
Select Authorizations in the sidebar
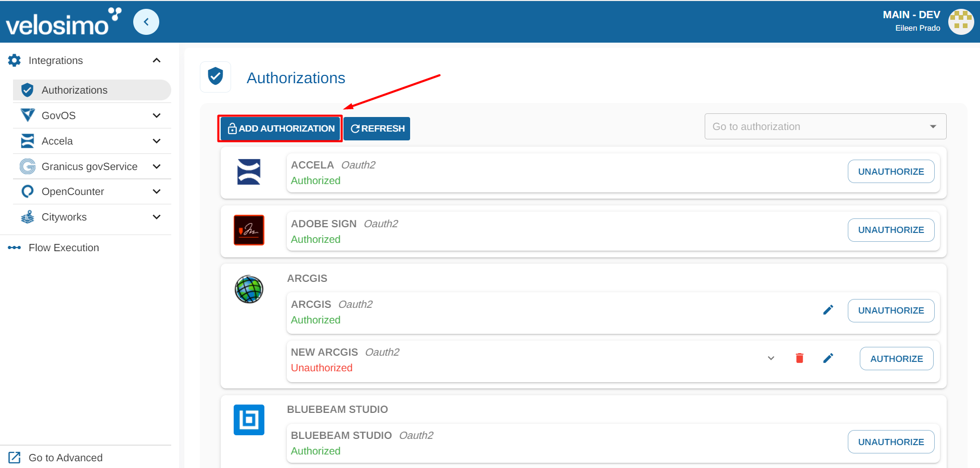click(92, 90)
